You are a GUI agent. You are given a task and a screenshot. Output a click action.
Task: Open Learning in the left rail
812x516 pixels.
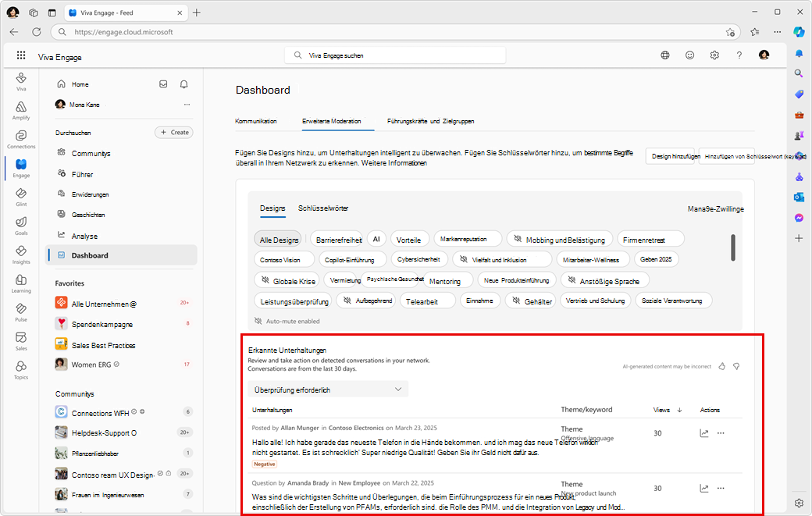[x=21, y=283]
